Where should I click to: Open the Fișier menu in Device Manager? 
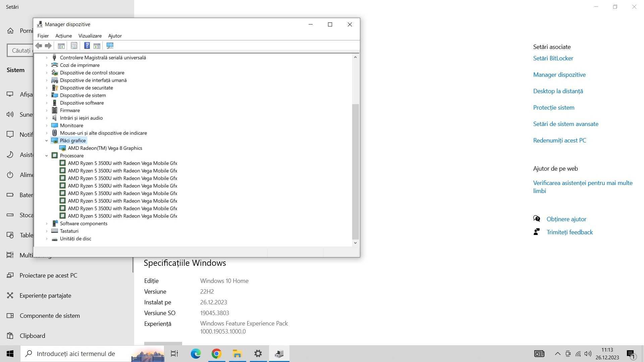click(43, 35)
